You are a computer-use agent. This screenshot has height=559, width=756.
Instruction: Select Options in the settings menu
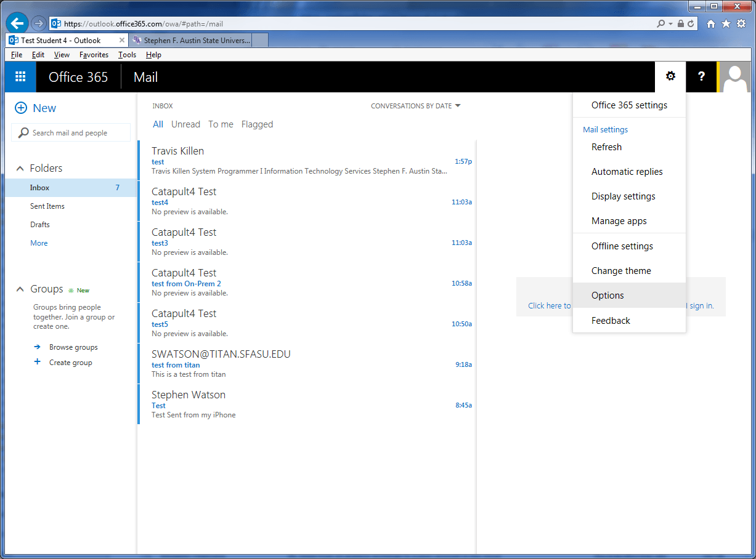click(x=608, y=296)
